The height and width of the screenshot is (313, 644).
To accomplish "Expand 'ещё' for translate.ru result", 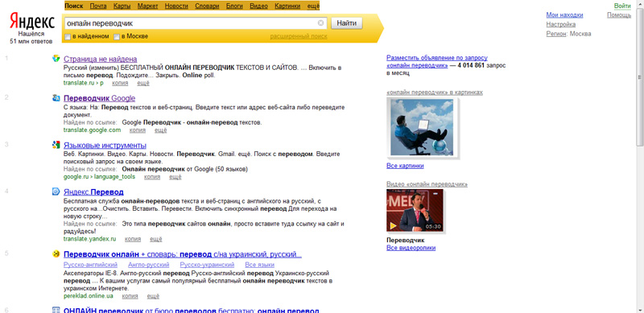I will coord(143,83).
